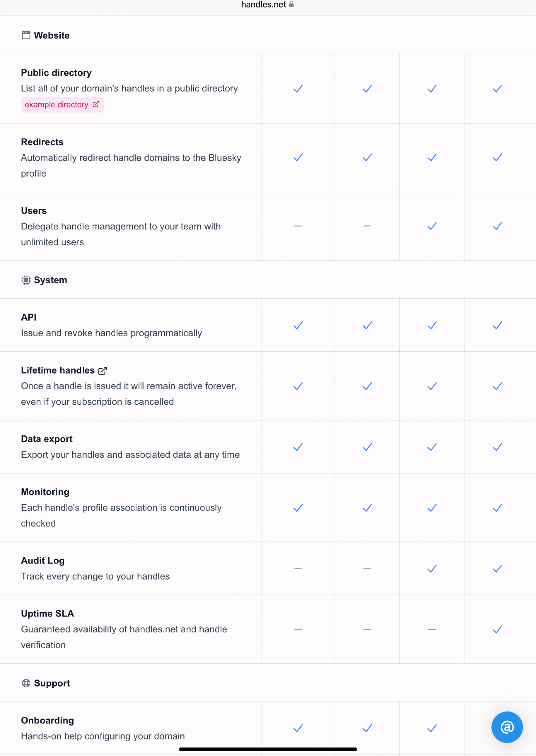
Task: Click third column checkmark in Audit Log row
Action: click(x=432, y=569)
